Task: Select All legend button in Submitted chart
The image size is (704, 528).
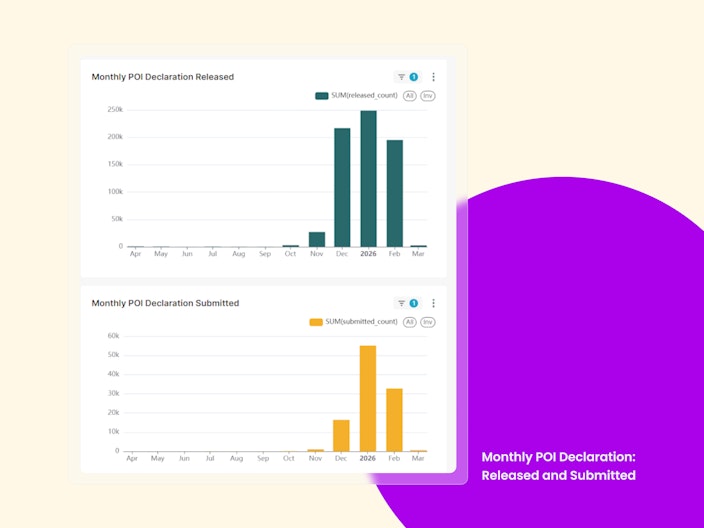Action: tap(409, 322)
